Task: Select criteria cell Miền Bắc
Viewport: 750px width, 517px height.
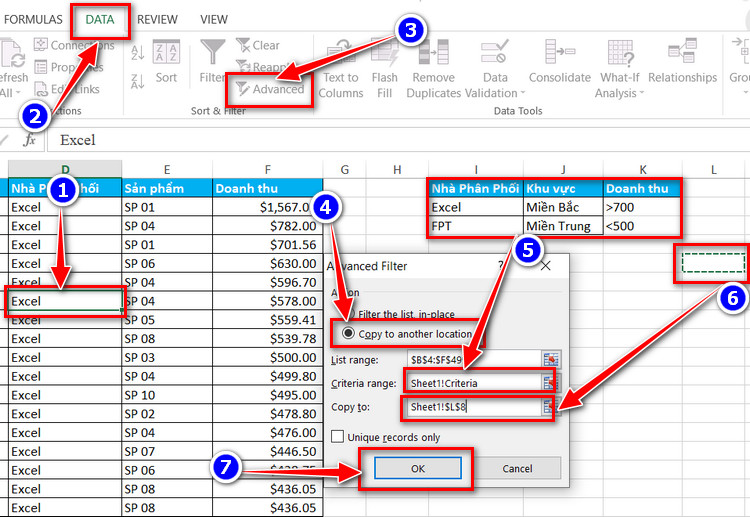Action: coord(563,207)
